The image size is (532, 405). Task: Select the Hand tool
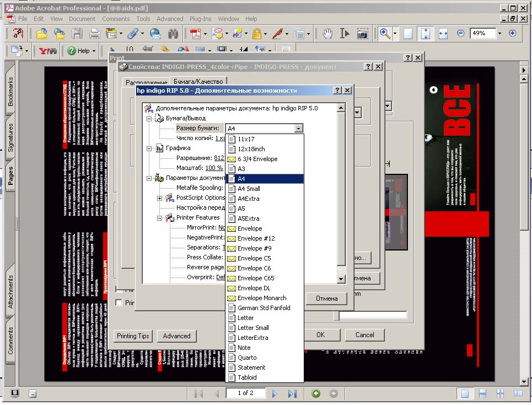click(x=327, y=33)
